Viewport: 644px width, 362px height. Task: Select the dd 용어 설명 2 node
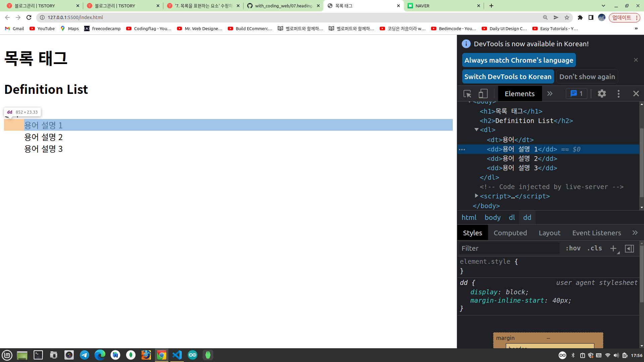click(x=522, y=159)
